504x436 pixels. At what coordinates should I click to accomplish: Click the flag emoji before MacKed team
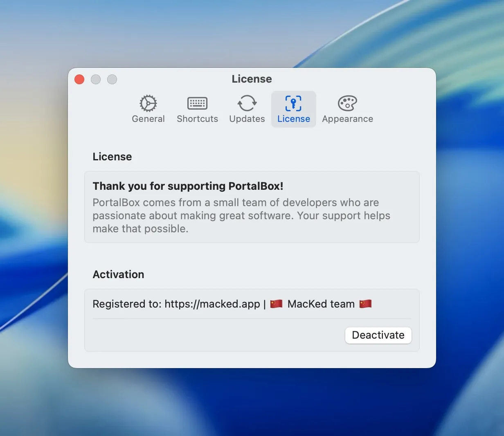coord(277,304)
